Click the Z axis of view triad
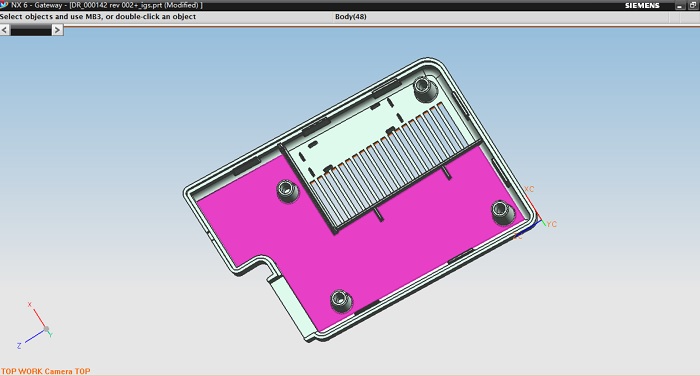 point(32,338)
